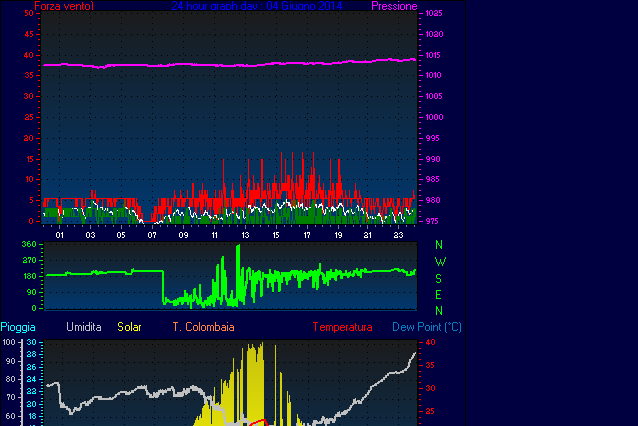The width and height of the screenshot is (638, 426).
Task: Click the 'Forza vento' axis title
Action: pyautogui.click(x=64, y=6)
